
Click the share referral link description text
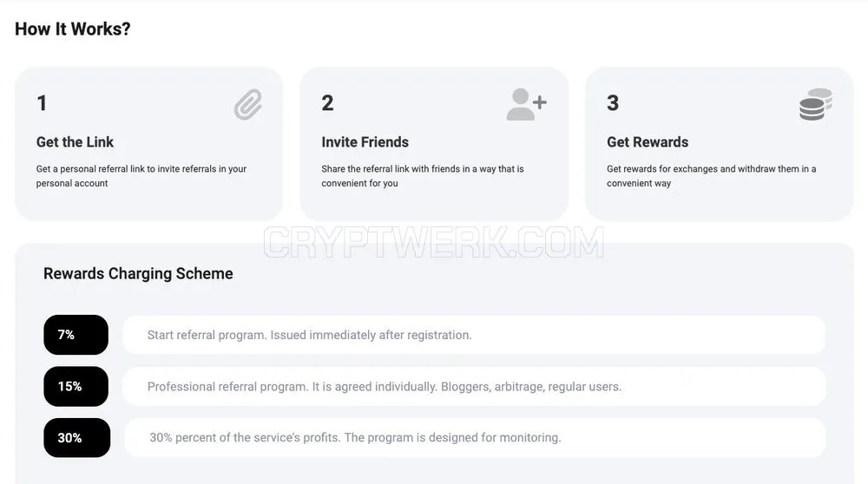coord(423,176)
